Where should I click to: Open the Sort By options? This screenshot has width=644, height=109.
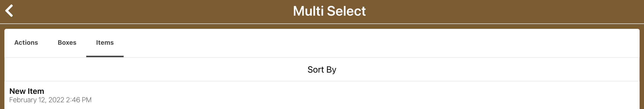(x=322, y=69)
